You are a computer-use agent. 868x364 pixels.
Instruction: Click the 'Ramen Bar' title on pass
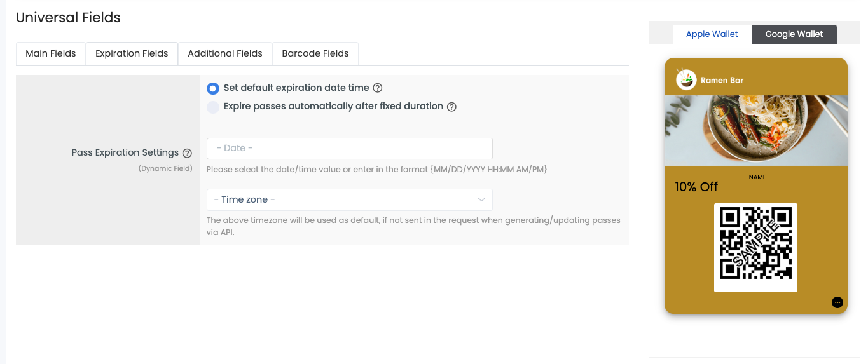coord(722,80)
